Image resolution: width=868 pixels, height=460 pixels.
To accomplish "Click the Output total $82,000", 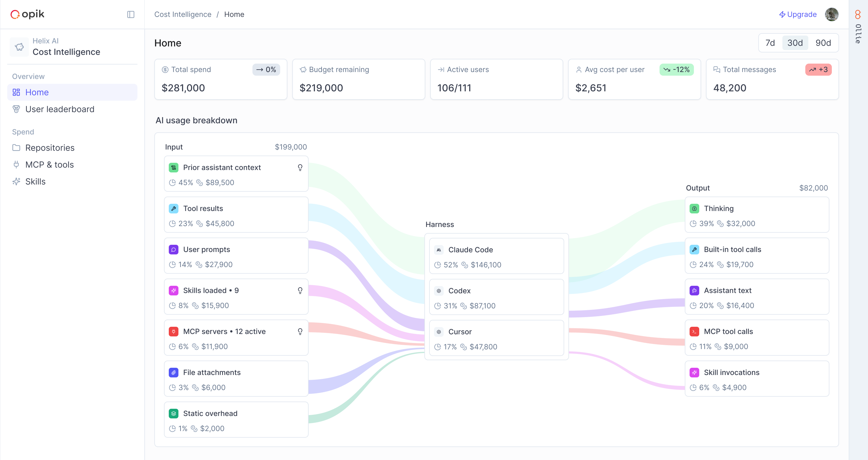I will click(813, 188).
